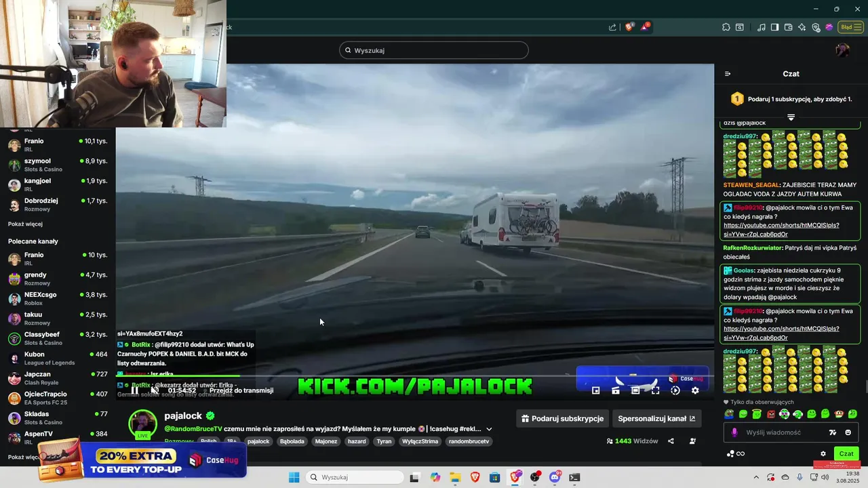The width and height of the screenshot is (868, 488).
Task: Pause the stream playback
Action: click(x=135, y=390)
